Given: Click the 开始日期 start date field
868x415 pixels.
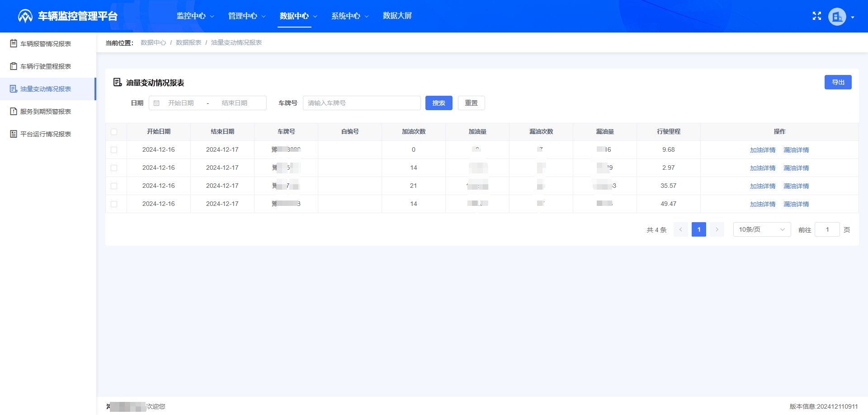Looking at the screenshot, I should point(181,103).
